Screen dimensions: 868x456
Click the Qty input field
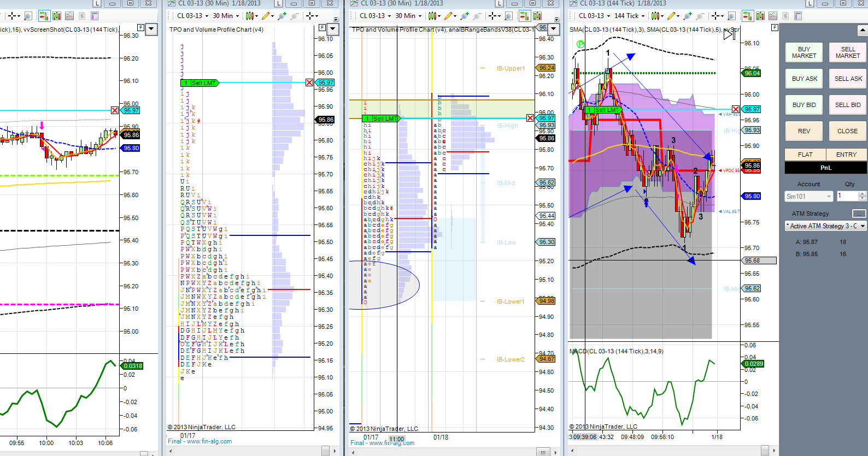(848, 196)
